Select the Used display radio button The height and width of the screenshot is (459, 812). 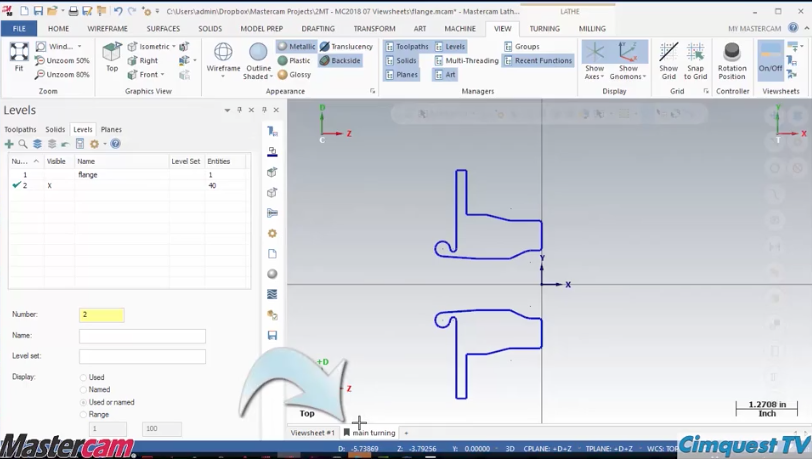click(x=83, y=377)
